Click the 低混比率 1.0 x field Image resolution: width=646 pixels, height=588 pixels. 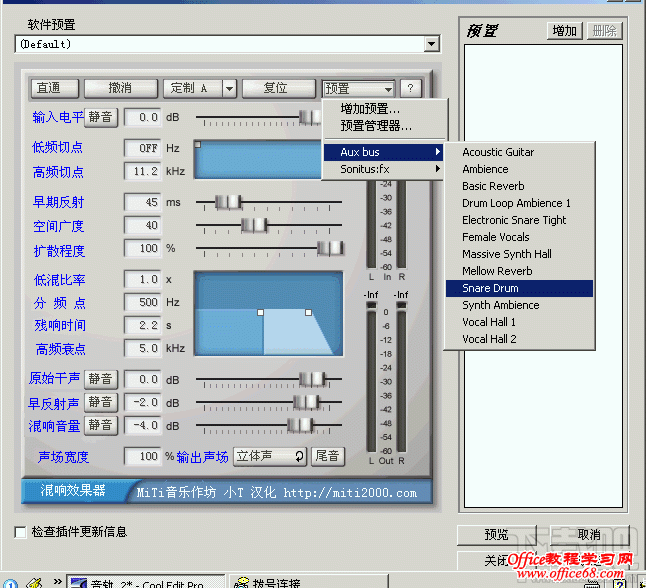[x=143, y=280]
